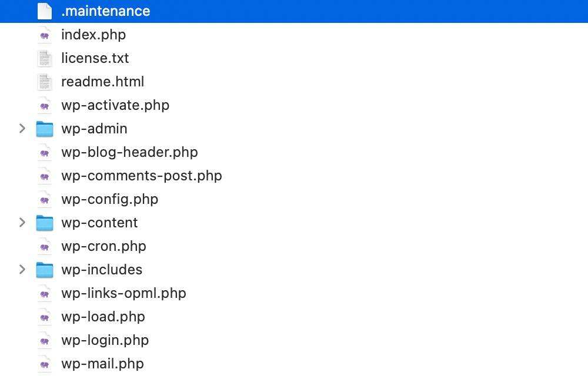Click the wp-cron.php file icon

45,246
